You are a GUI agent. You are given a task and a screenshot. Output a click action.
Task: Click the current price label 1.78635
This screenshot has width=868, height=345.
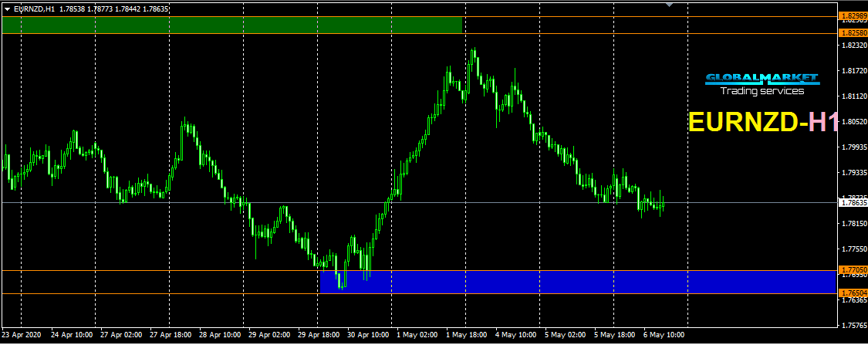[x=853, y=203]
